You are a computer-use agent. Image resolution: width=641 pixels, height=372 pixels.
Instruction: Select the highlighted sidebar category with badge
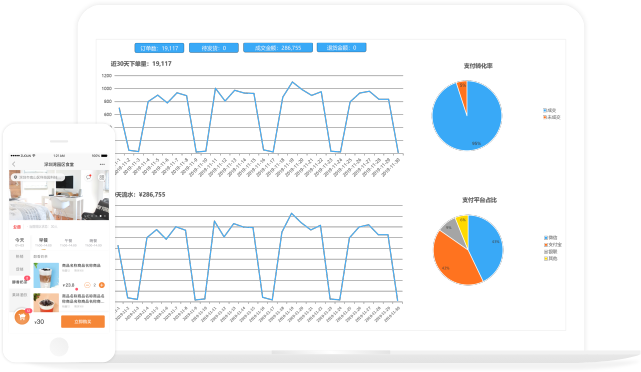19,282
